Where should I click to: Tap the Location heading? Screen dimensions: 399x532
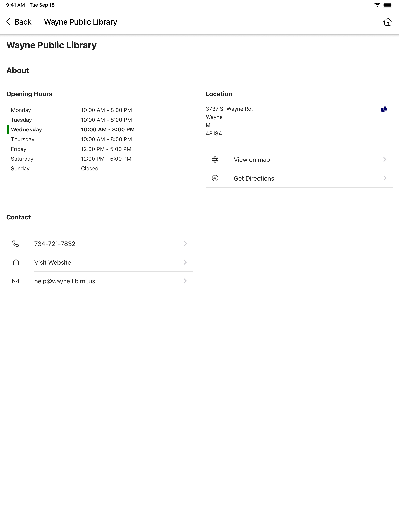tap(219, 94)
